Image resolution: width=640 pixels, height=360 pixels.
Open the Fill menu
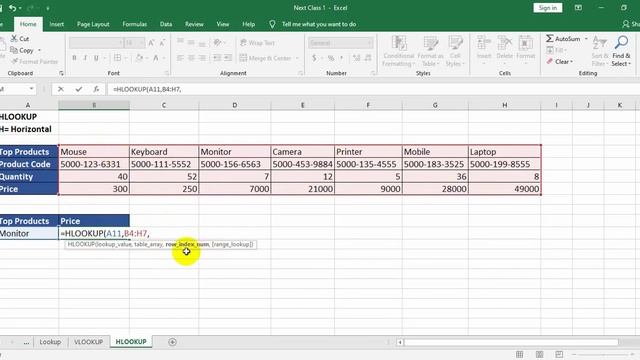coord(556,50)
